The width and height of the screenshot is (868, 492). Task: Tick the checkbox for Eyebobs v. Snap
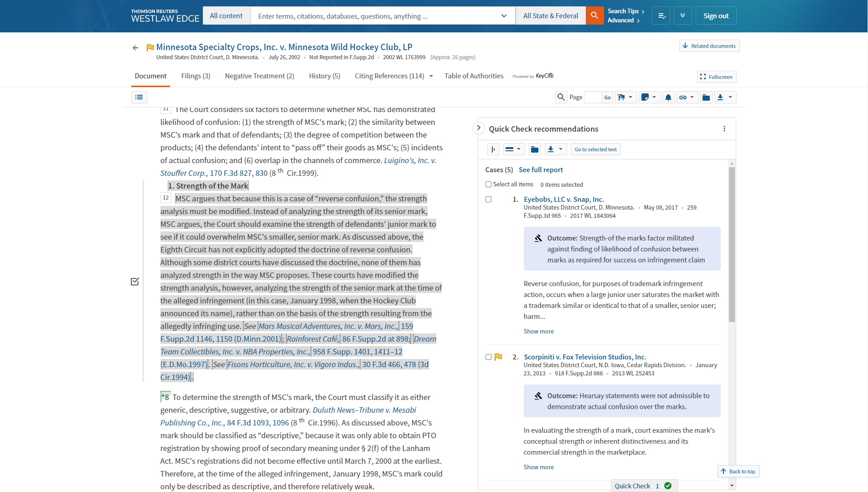(x=488, y=200)
